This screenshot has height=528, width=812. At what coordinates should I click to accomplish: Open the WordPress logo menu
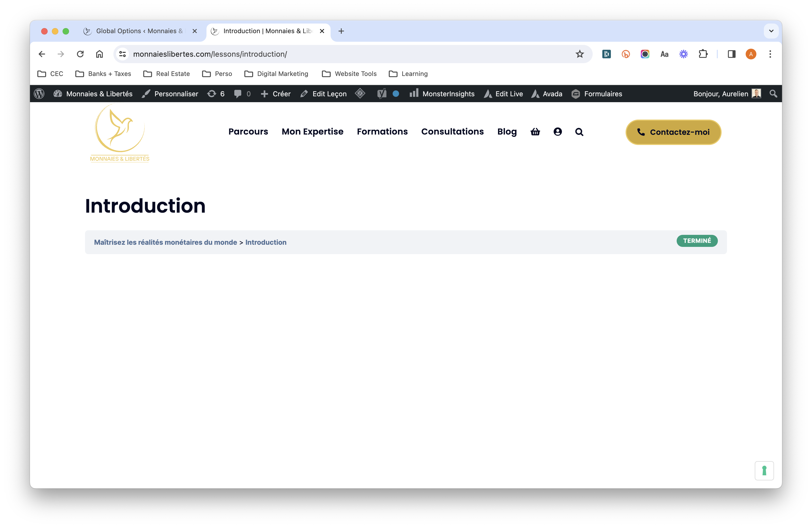pyautogui.click(x=39, y=94)
